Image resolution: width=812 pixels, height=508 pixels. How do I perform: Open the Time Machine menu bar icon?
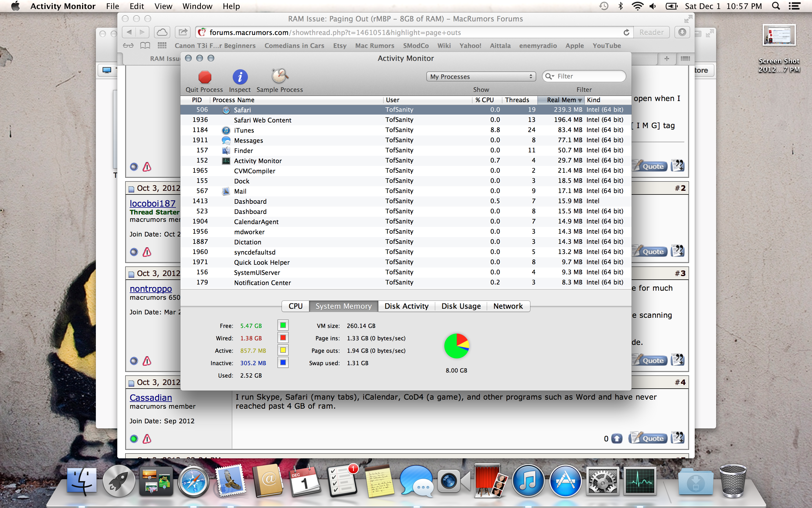click(x=604, y=6)
